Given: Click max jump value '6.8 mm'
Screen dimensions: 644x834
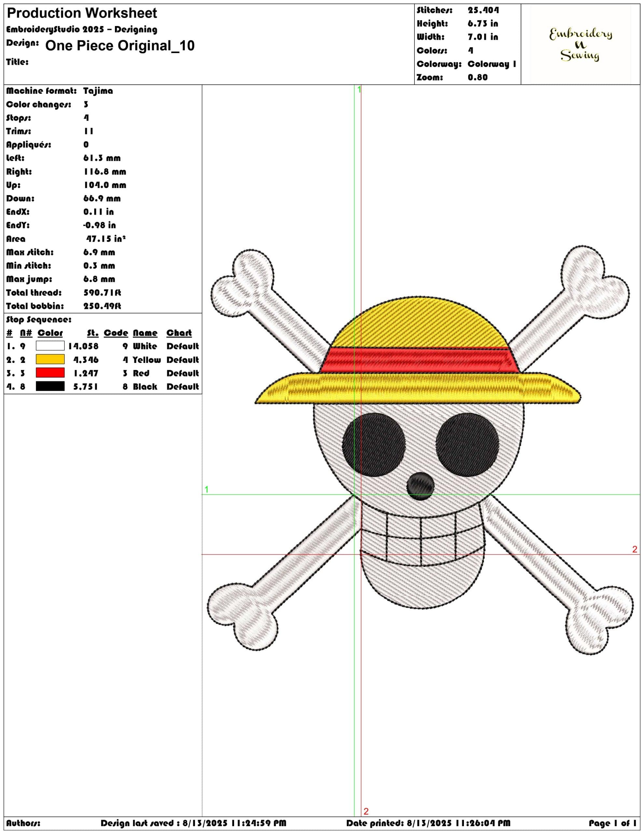Looking at the screenshot, I should pyautogui.click(x=99, y=279).
